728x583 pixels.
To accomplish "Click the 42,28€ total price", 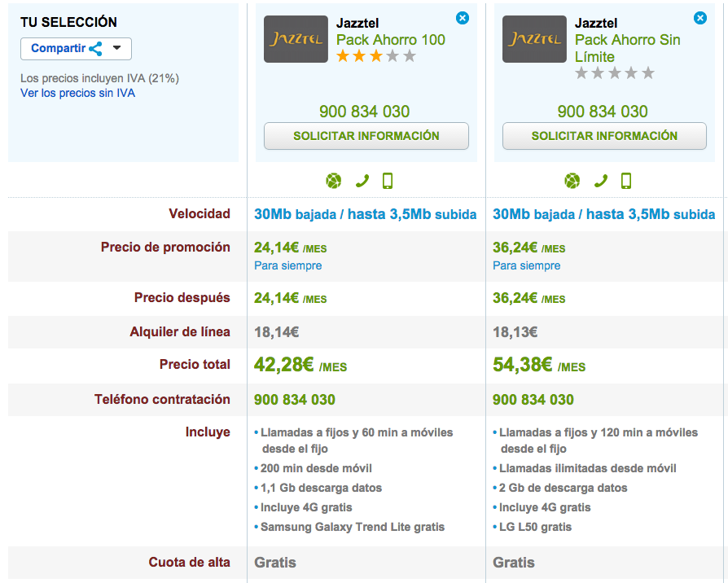I will coord(300,365).
